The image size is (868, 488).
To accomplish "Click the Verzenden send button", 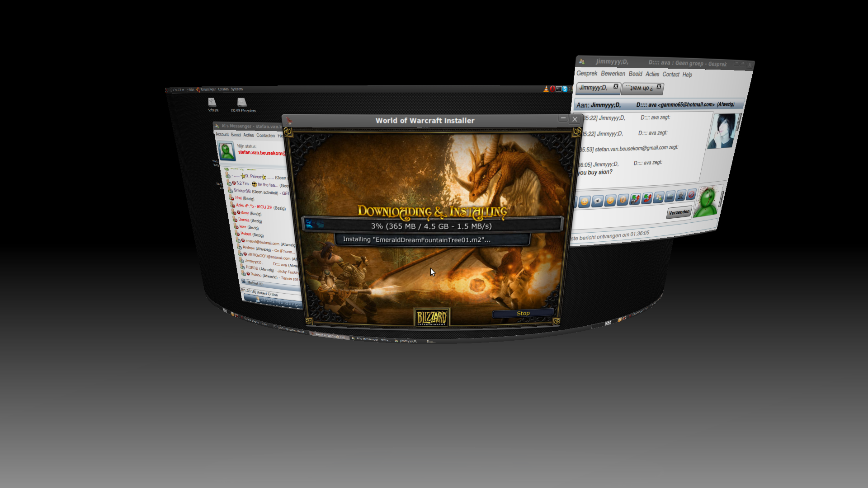I will pyautogui.click(x=679, y=212).
